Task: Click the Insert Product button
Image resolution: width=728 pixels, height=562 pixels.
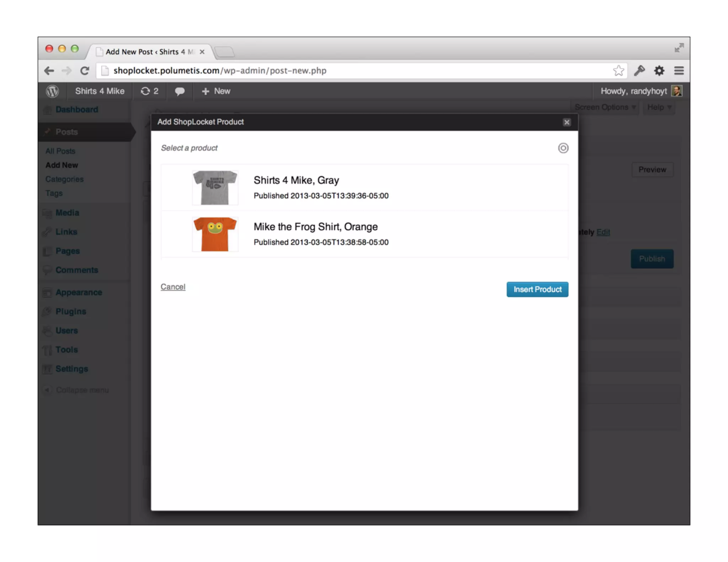Action: (537, 290)
